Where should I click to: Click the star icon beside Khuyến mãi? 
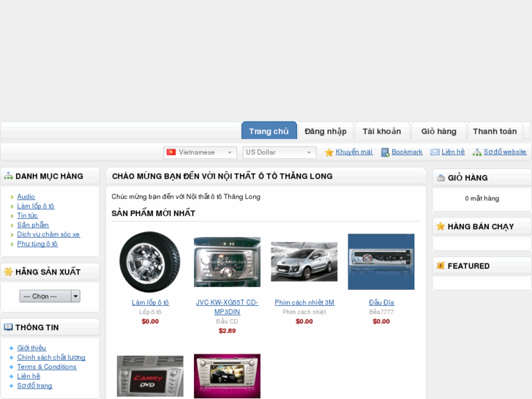[329, 152]
